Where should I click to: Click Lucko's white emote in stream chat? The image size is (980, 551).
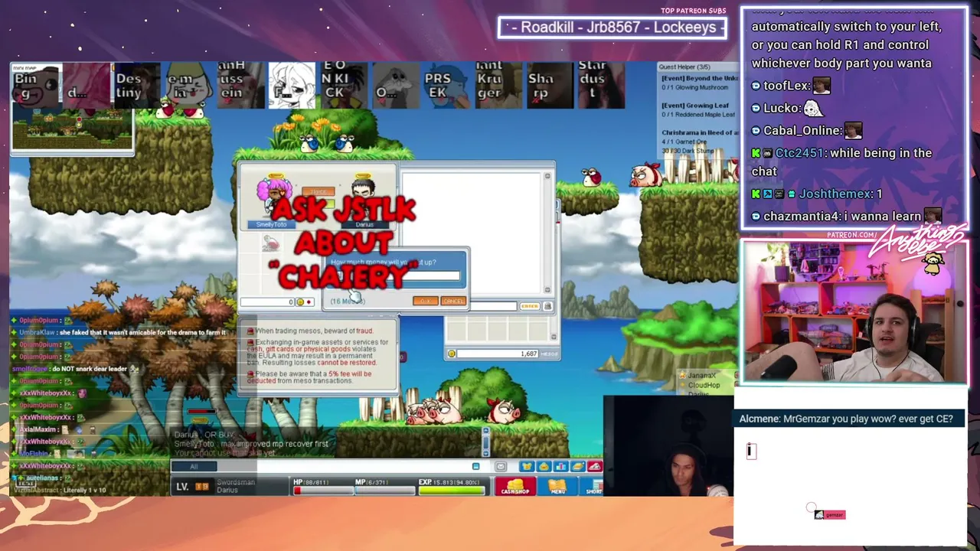click(812, 108)
